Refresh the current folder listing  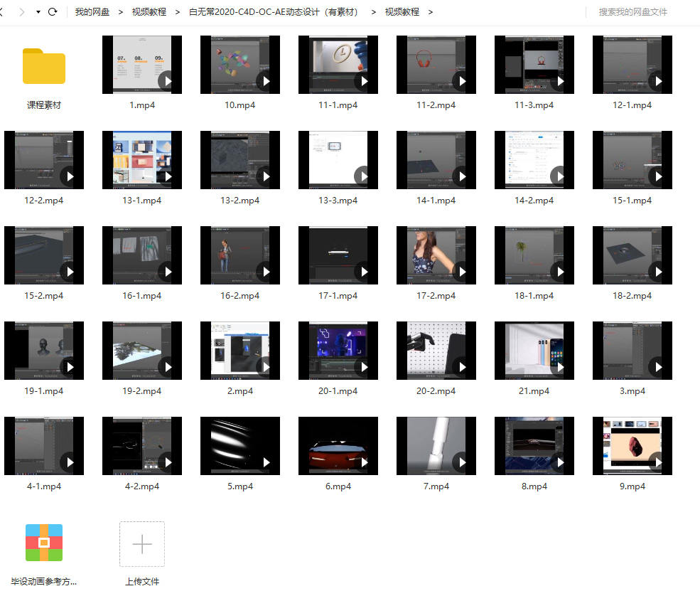53,12
